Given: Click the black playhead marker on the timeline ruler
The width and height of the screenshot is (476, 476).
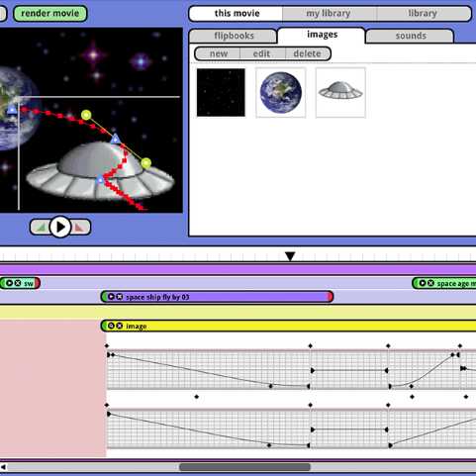Looking at the screenshot, I should point(290,256).
